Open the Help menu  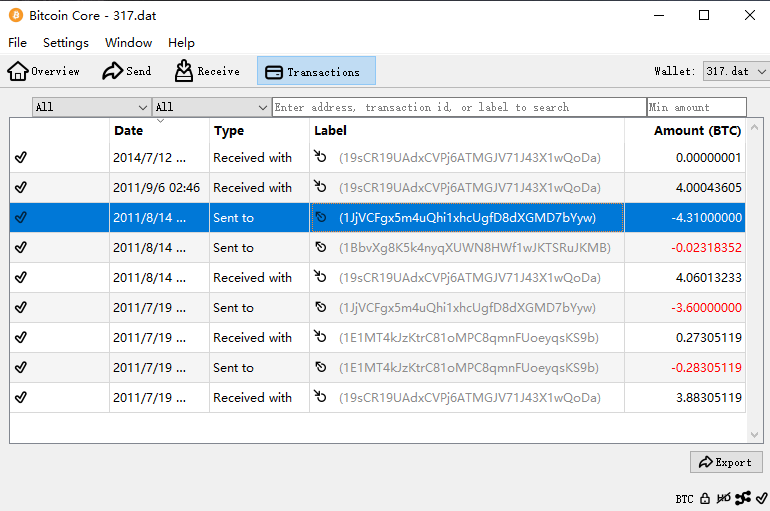click(181, 43)
